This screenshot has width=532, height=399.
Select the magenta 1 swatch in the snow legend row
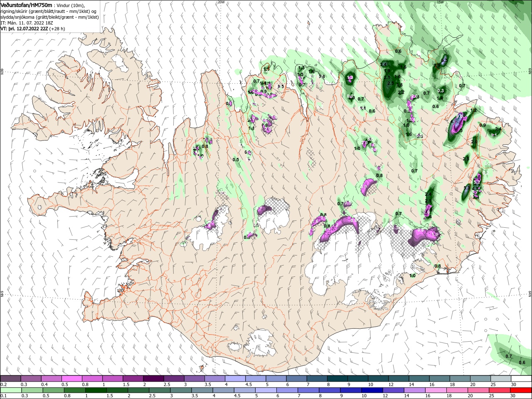(112, 379)
